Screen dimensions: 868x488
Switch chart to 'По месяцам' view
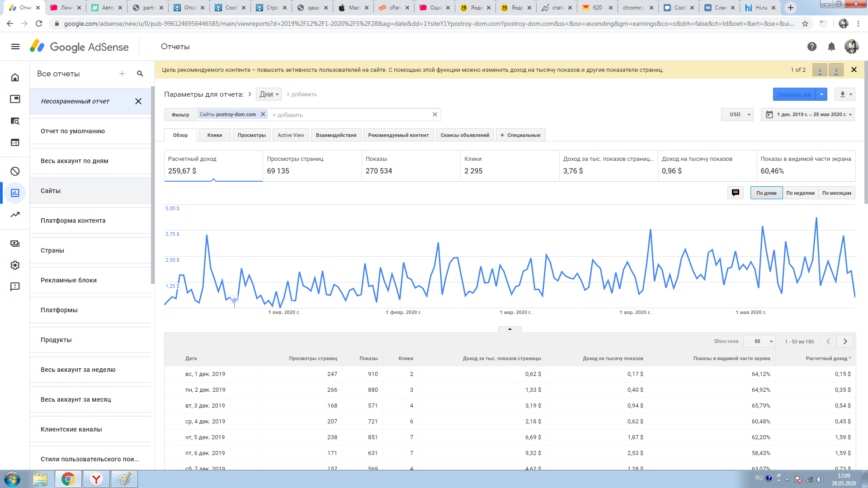(836, 193)
